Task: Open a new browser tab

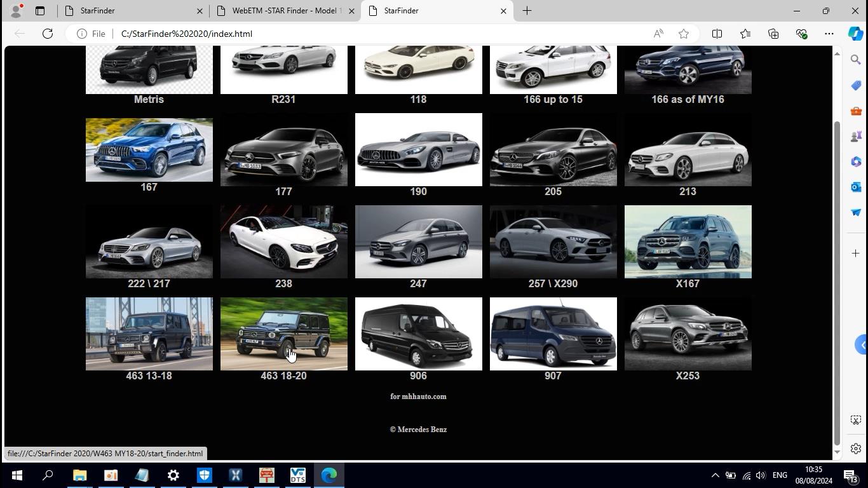Action: [x=527, y=11]
